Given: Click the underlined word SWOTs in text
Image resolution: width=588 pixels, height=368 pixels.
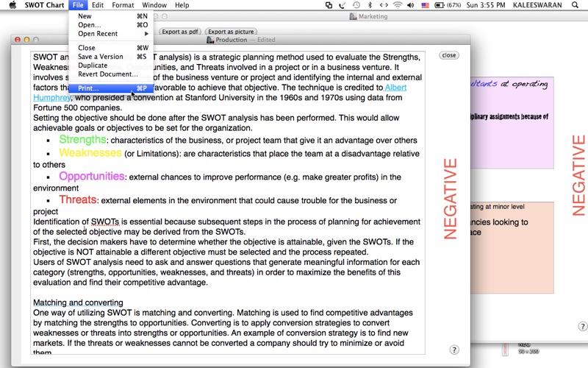Looking at the screenshot, I should 105,222.
